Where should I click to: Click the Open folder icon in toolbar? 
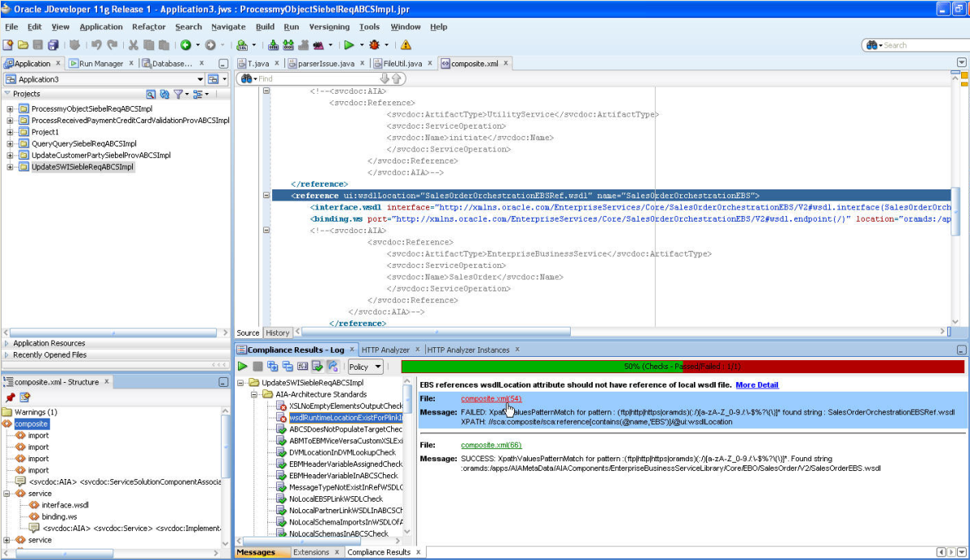point(23,45)
